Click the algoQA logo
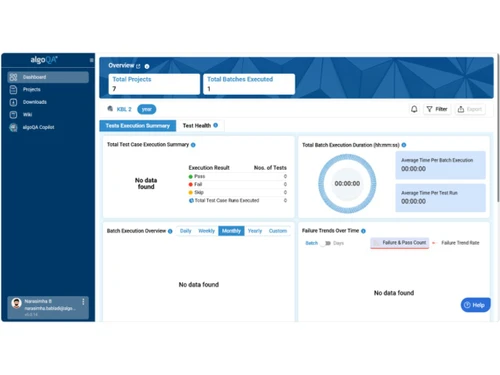 tap(44, 60)
